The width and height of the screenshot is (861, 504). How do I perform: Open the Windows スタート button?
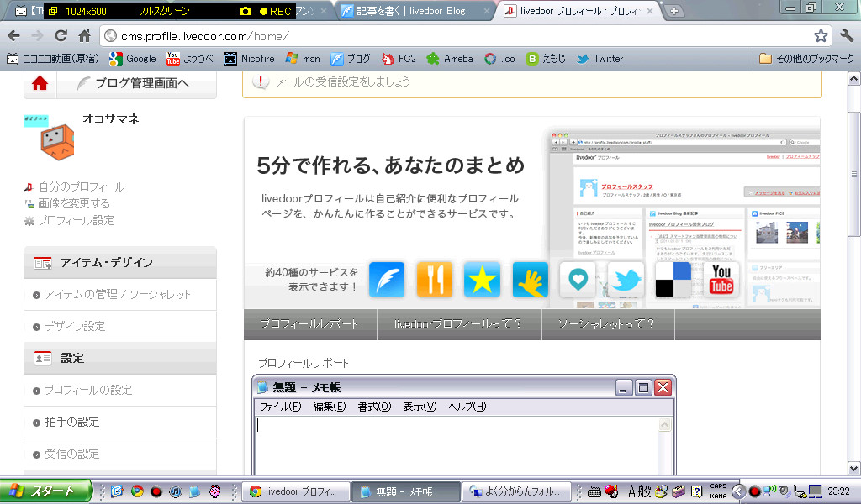[x=45, y=491]
